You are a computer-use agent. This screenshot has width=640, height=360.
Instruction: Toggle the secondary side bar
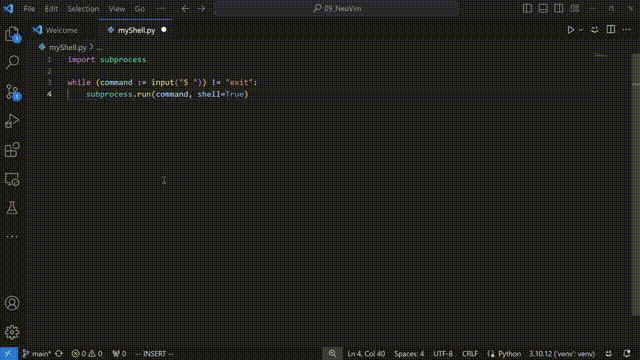tap(559, 9)
